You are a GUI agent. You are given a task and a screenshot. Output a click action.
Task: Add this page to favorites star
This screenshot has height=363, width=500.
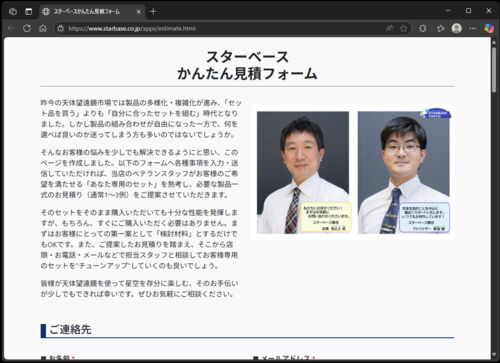click(x=404, y=28)
